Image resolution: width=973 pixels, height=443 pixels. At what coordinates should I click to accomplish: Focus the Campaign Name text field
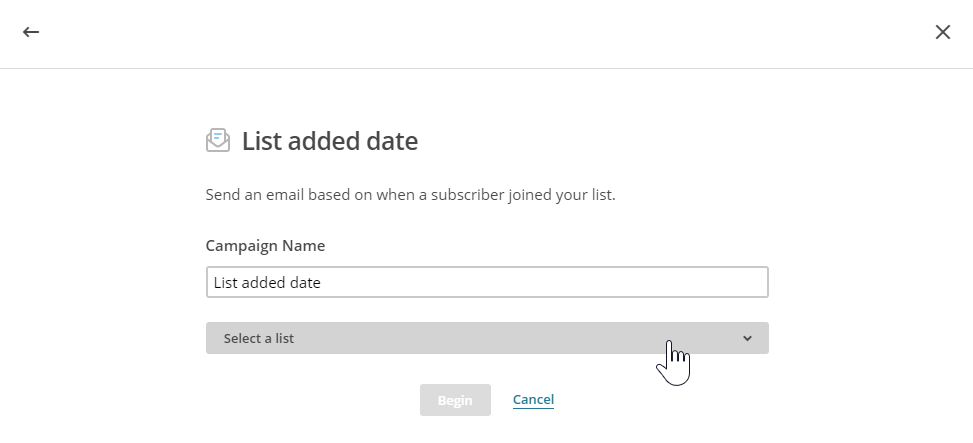click(x=487, y=282)
